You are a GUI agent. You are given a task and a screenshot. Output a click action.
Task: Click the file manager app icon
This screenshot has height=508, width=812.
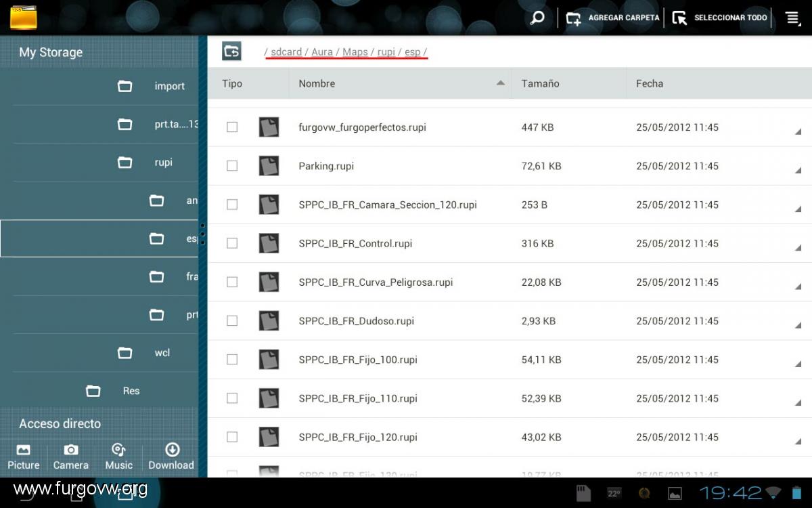(x=24, y=18)
